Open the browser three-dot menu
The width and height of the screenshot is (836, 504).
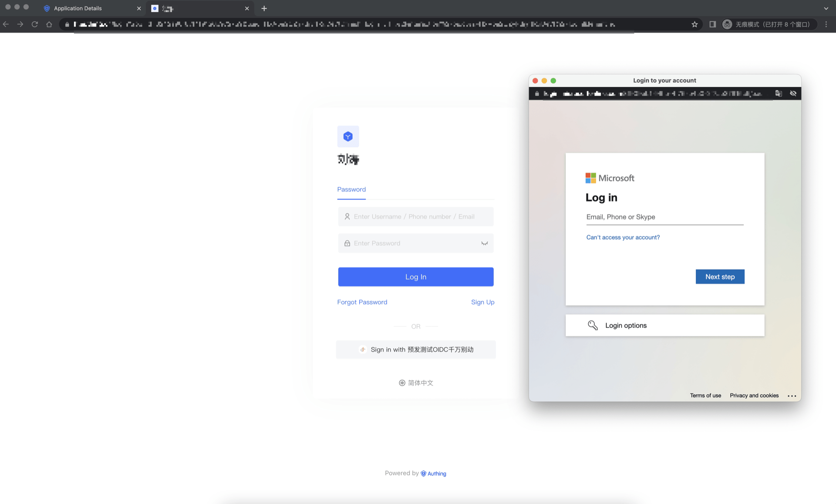pyautogui.click(x=826, y=24)
